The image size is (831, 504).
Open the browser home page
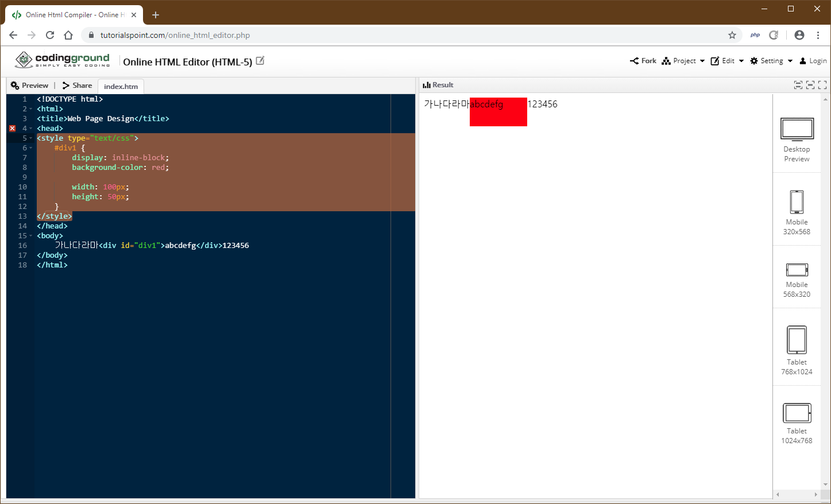68,35
